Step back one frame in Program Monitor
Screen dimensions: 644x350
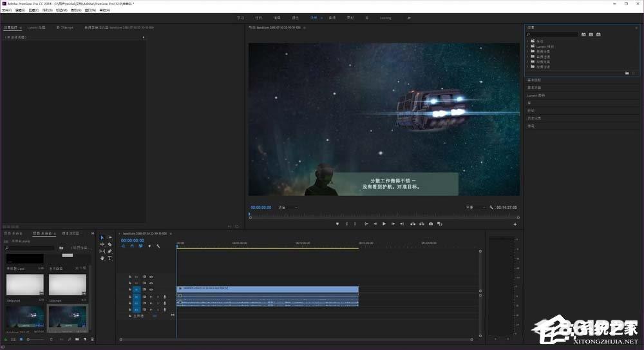tap(375, 224)
